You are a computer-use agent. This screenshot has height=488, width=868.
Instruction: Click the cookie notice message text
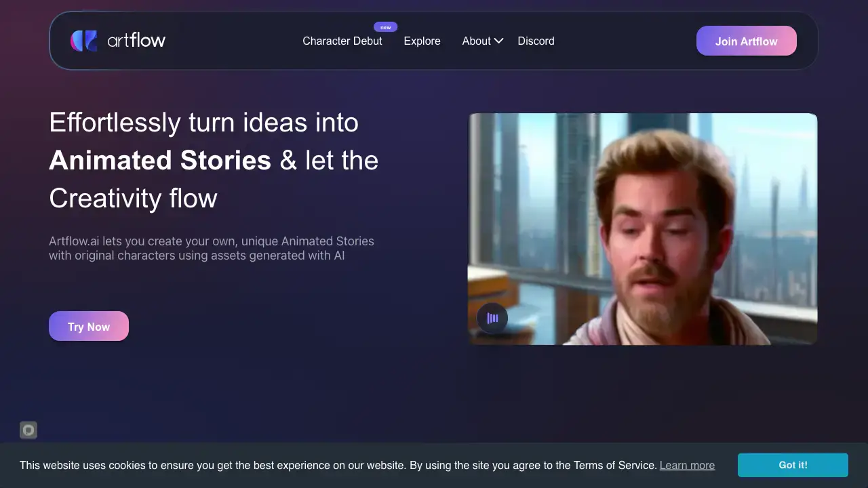click(338, 466)
